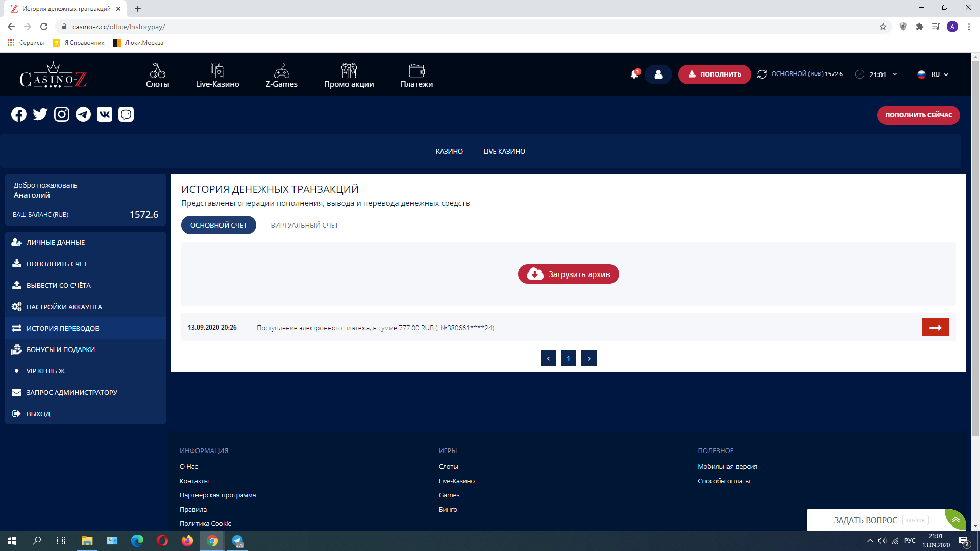Open the Facebook social icon
Image resolution: width=980 pixels, height=551 pixels.
pos(19,114)
